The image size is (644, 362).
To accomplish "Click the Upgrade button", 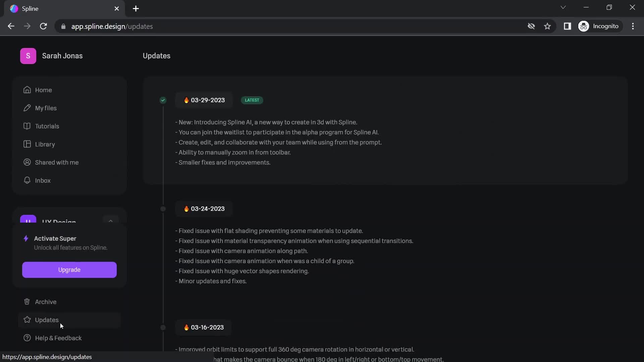I will coord(69,269).
